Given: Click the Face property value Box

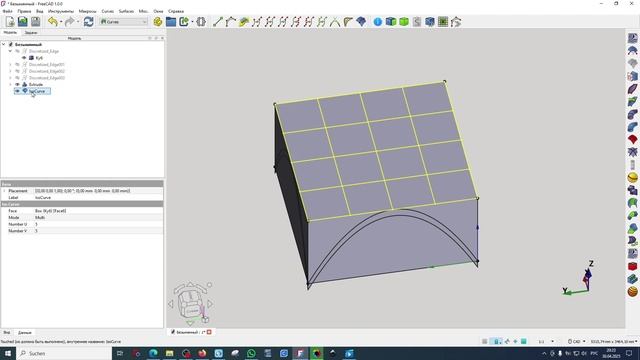Looking at the screenshot, I should (98, 211).
